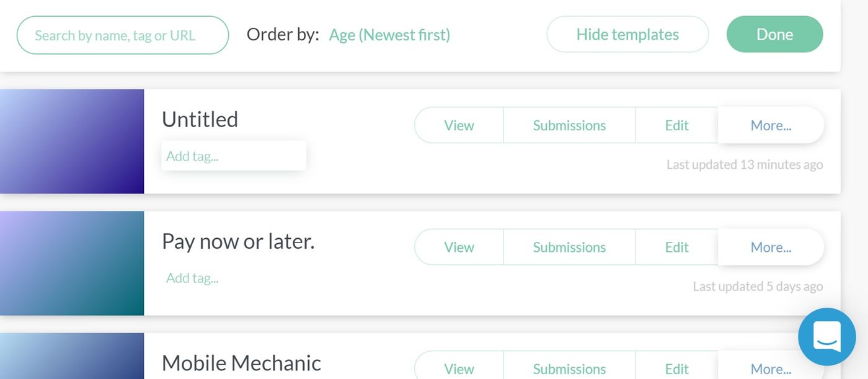Open More options for Mobile Mechanic
The height and width of the screenshot is (379, 868).
pos(771,368)
